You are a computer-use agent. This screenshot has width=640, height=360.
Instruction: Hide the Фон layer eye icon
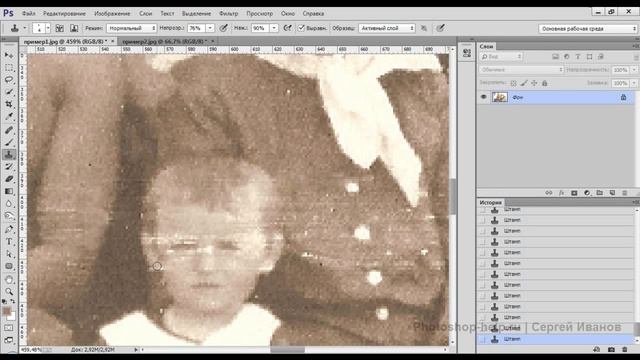tap(484, 97)
